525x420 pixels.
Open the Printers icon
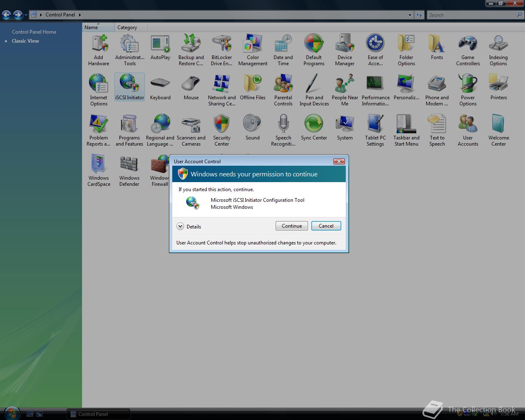(499, 87)
